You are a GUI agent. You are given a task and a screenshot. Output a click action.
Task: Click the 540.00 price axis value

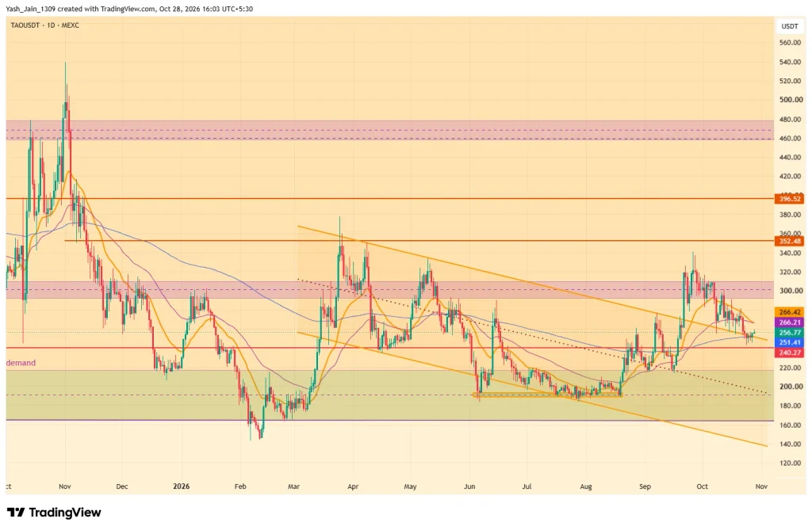[791, 62]
